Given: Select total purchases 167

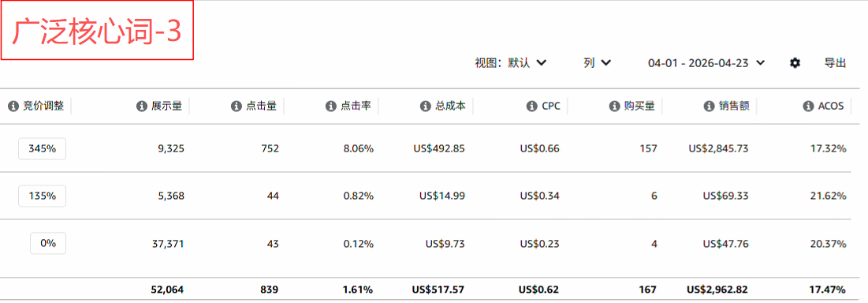Looking at the screenshot, I should point(648,289).
